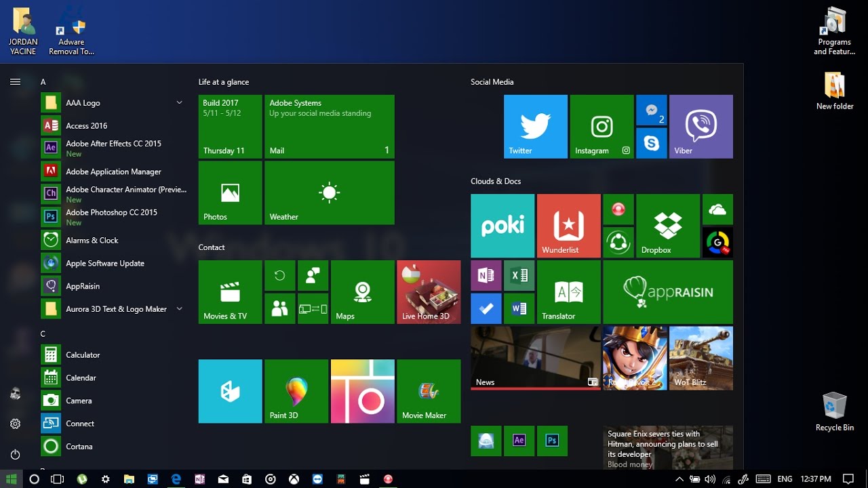Launch Adobe After Effects CC 2015
Image resolution: width=868 pixels, height=488 pixels.
click(113, 148)
